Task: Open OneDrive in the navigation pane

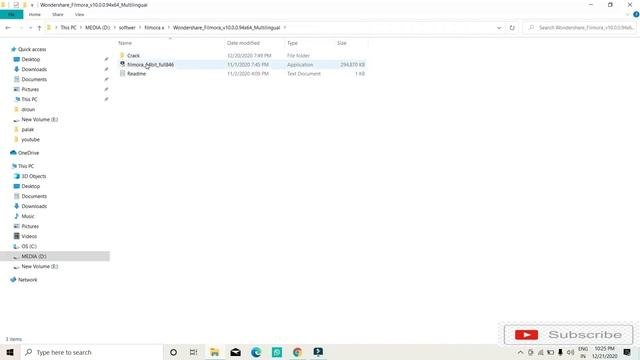Action: coord(28,153)
